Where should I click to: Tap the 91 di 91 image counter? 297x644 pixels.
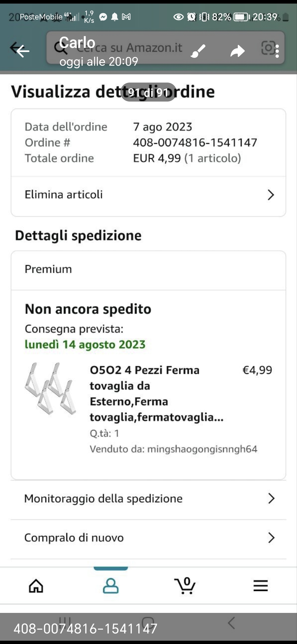coord(148,92)
